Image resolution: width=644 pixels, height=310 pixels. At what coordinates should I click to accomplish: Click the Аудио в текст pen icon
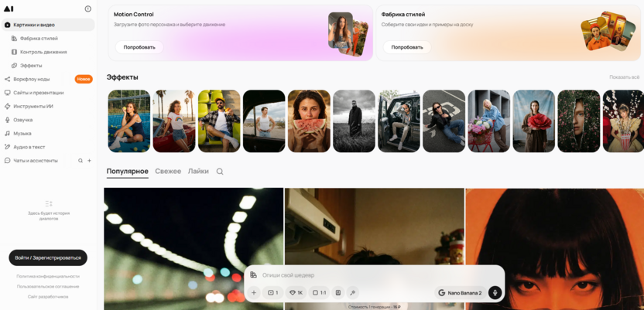[8, 147]
